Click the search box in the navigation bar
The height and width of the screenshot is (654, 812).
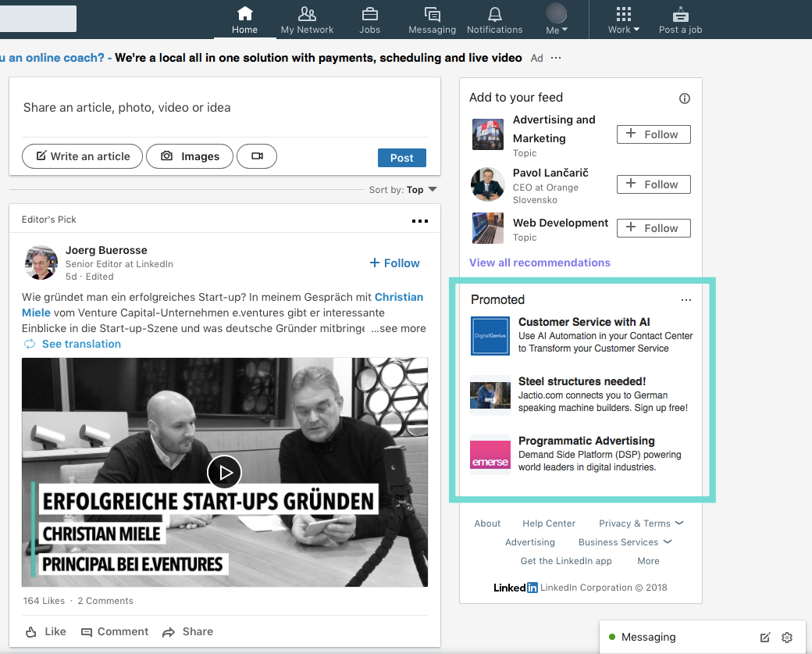coord(38,19)
